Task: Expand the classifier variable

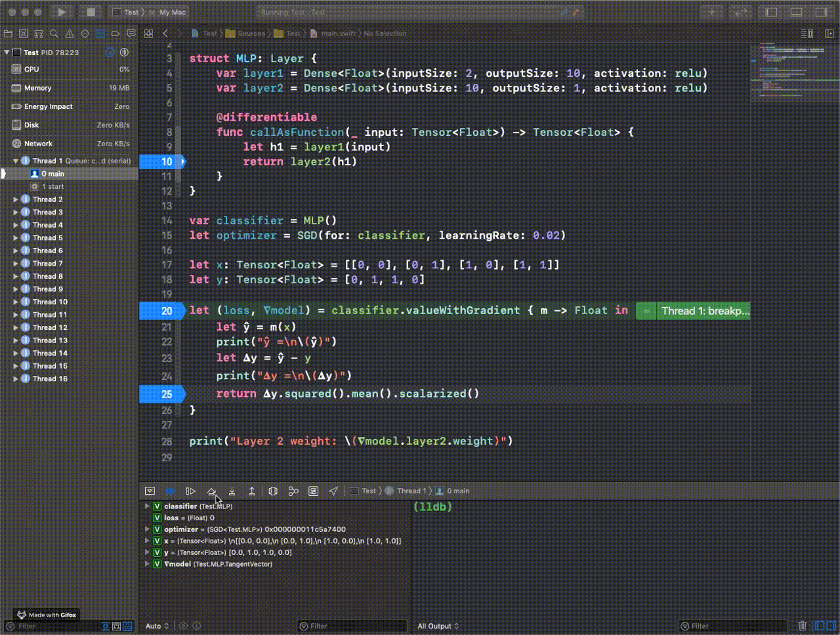Action: (147, 506)
